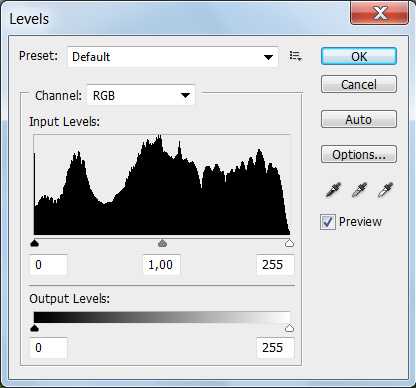Apply Auto levels adjustment
This screenshot has width=416, height=388.
[359, 119]
